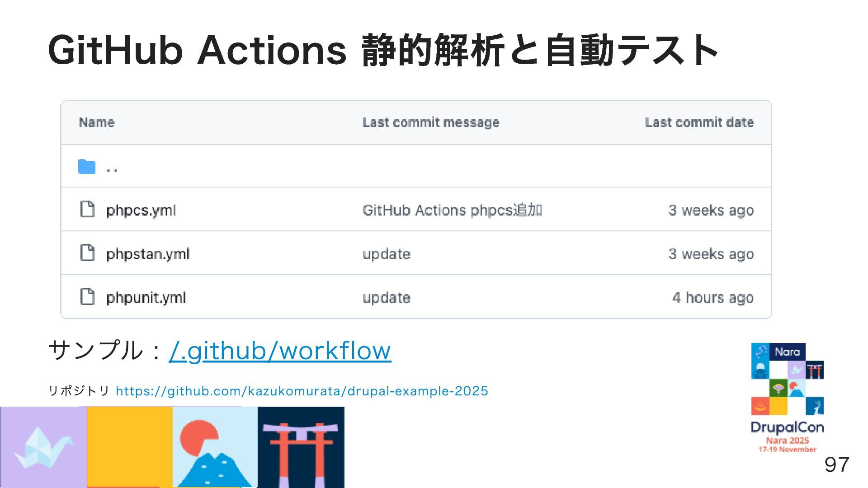Click the file icon beside phpunit.yml
868x488 pixels.
[87, 297]
